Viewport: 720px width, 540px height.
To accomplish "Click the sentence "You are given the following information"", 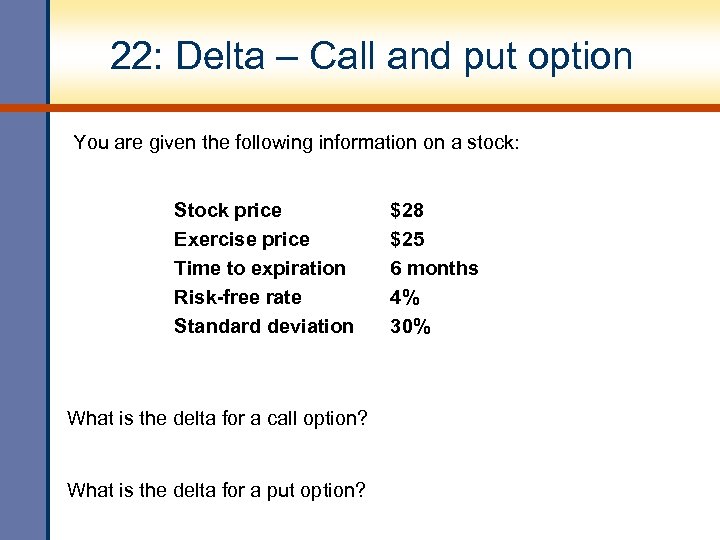I will [296, 143].
